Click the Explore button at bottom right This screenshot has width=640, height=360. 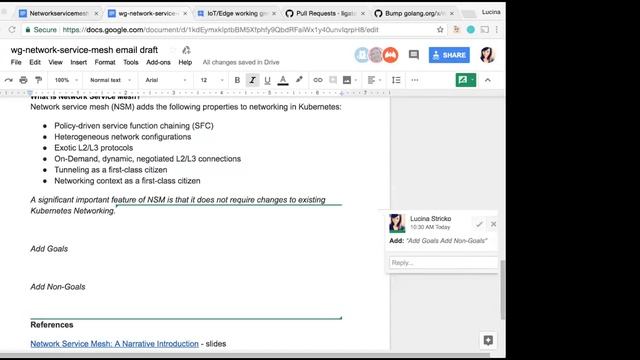488,340
